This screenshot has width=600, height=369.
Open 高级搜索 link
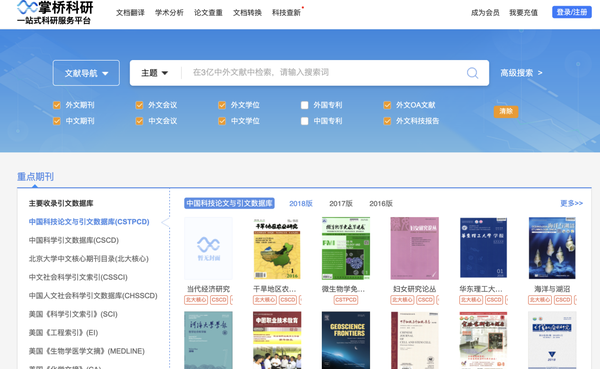(521, 73)
